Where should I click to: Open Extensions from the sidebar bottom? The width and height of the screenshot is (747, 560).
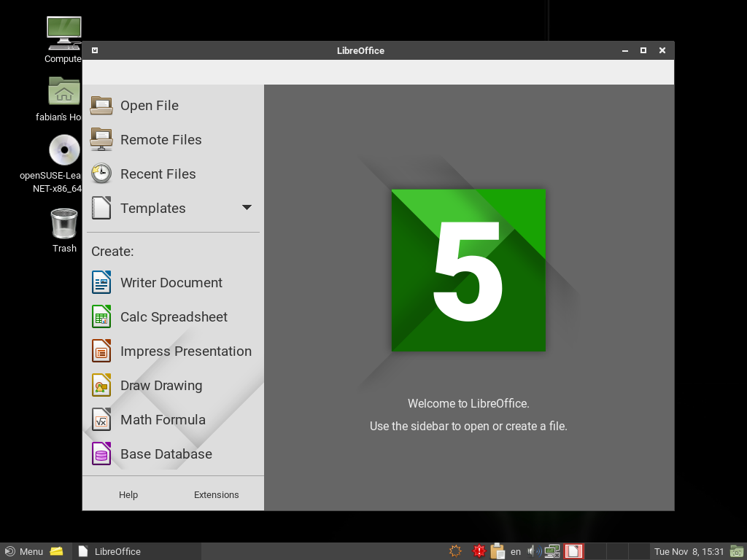pos(216,494)
